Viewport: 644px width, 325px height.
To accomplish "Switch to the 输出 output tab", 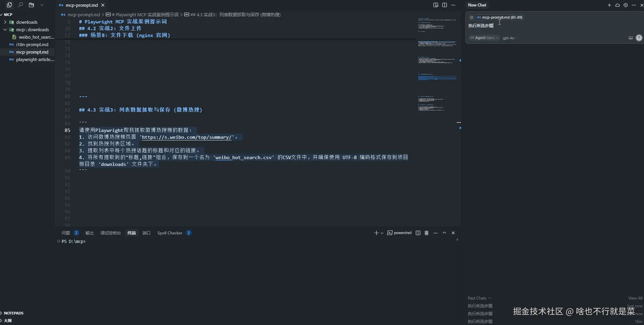I will coord(89,233).
